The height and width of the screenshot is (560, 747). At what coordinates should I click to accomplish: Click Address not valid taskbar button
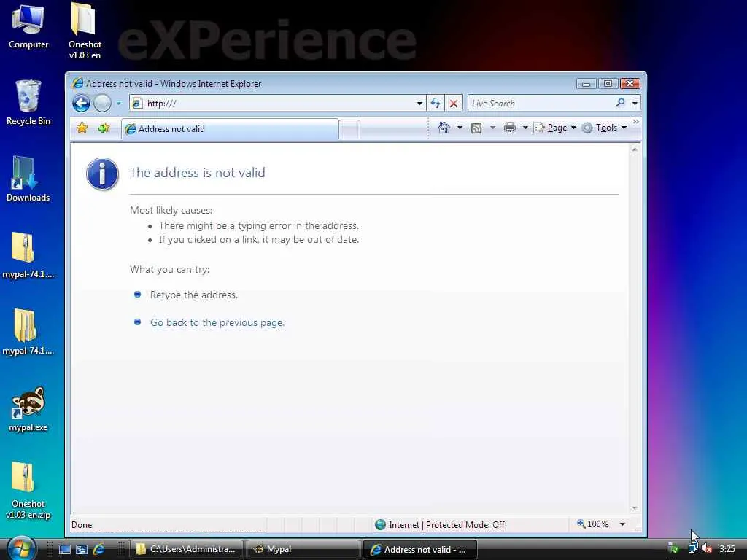click(420, 549)
